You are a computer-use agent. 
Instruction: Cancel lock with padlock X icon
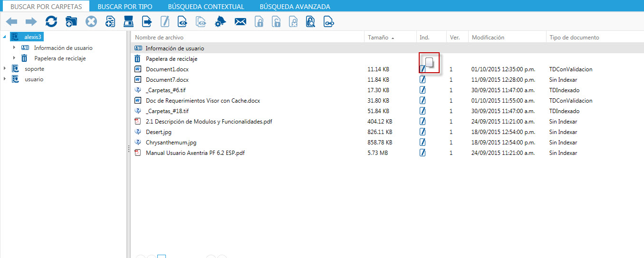click(294, 21)
